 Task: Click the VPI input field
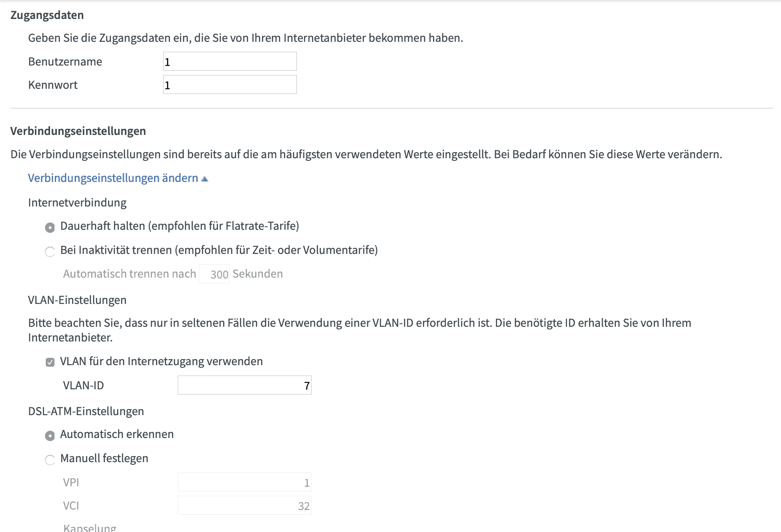click(244, 482)
